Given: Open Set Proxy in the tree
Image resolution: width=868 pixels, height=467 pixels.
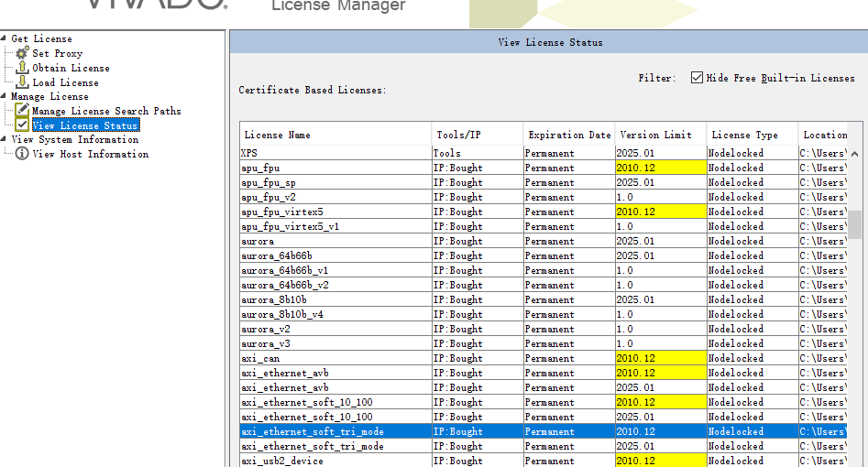Looking at the screenshot, I should pos(57,53).
